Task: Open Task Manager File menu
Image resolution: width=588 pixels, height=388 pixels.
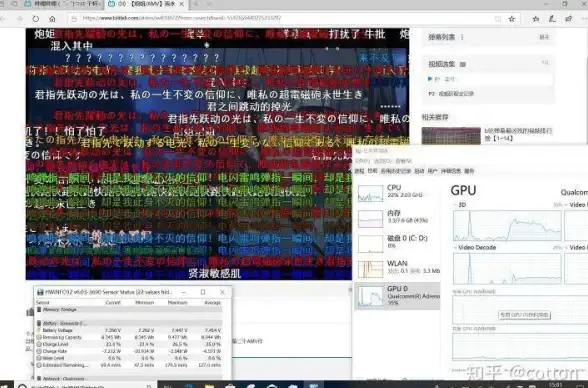Action: [x=362, y=161]
